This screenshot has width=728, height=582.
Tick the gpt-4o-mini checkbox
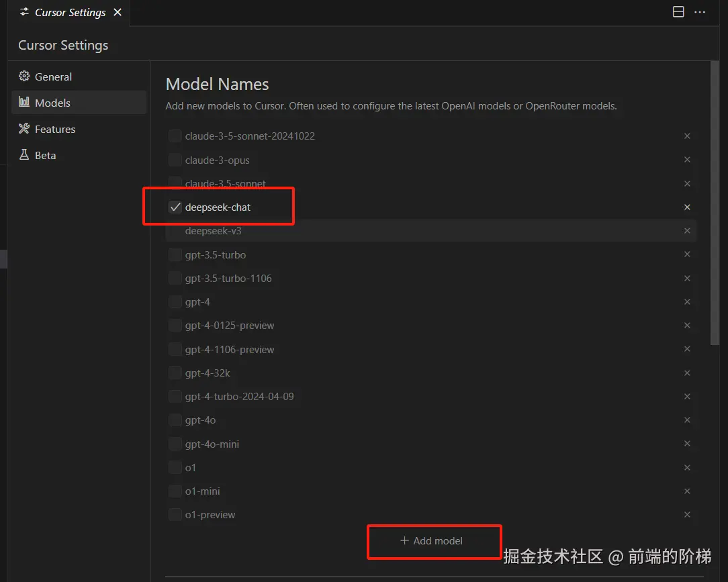pyautogui.click(x=175, y=444)
